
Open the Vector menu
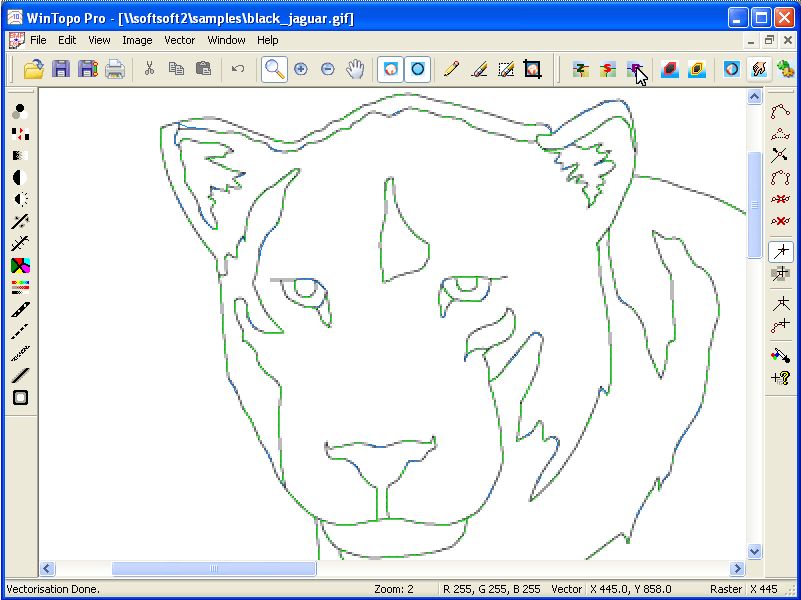[179, 40]
